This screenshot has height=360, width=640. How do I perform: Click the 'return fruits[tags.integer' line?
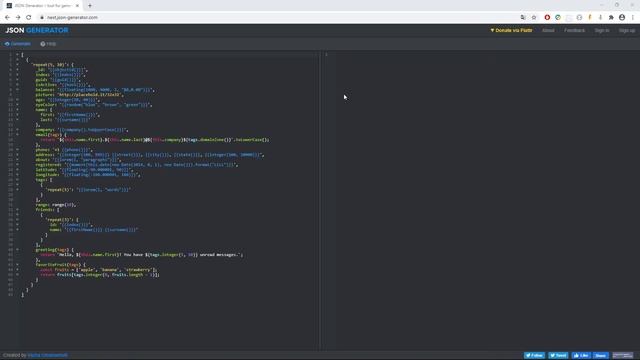pos(100,274)
